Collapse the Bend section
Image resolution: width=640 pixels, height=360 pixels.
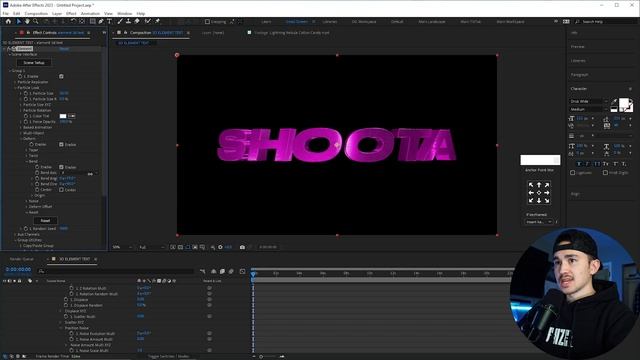tap(27, 162)
